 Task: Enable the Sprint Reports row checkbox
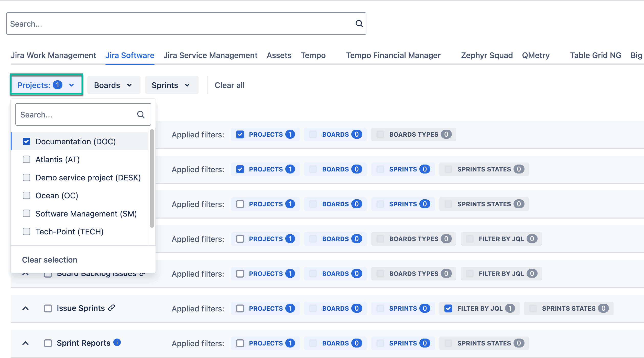(48, 343)
